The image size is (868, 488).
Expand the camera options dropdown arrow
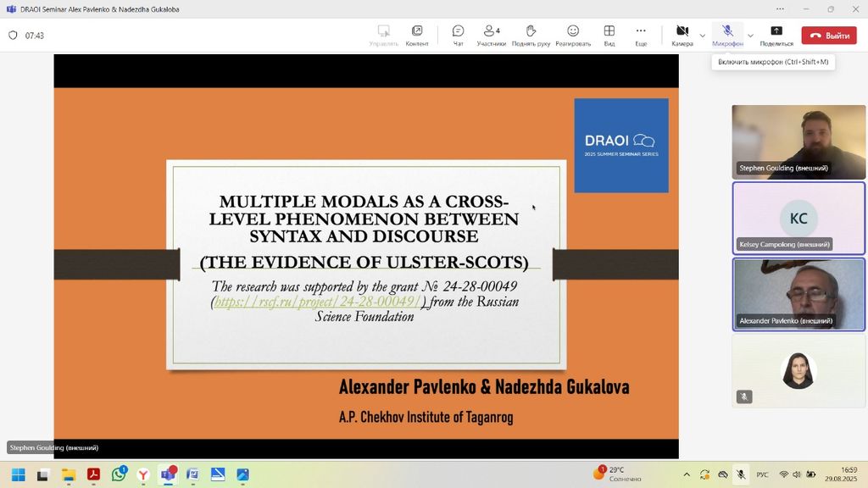click(x=702, y=36)
